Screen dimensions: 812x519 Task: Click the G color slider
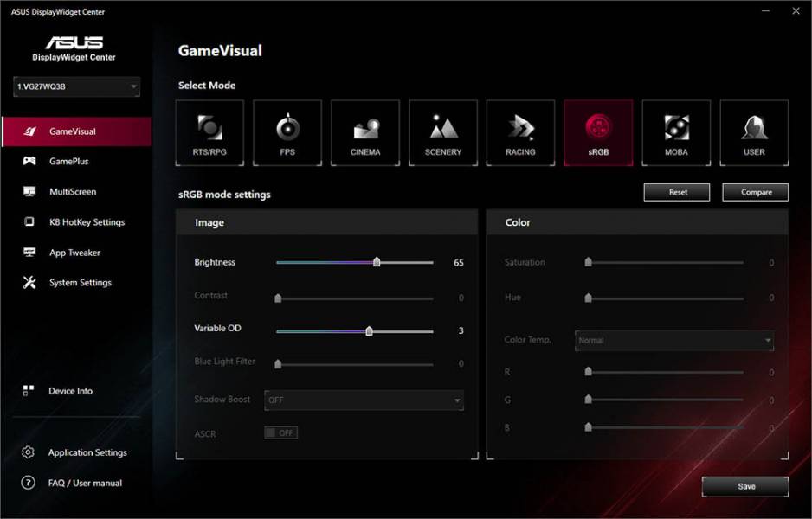click(665, 400)
